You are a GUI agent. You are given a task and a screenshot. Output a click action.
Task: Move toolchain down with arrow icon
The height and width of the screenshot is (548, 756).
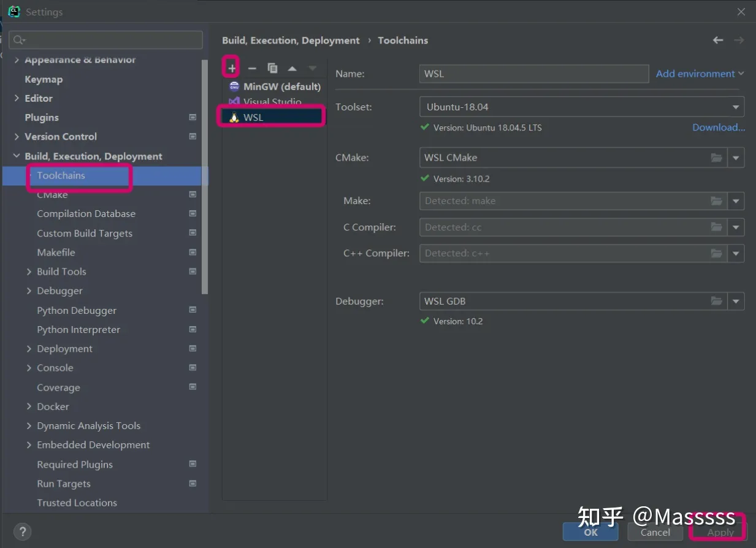(x=313, y=68)
